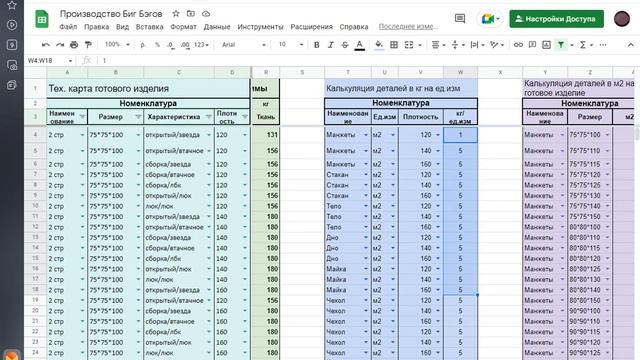
Task: Select column W header
Action: coord(460,72)
